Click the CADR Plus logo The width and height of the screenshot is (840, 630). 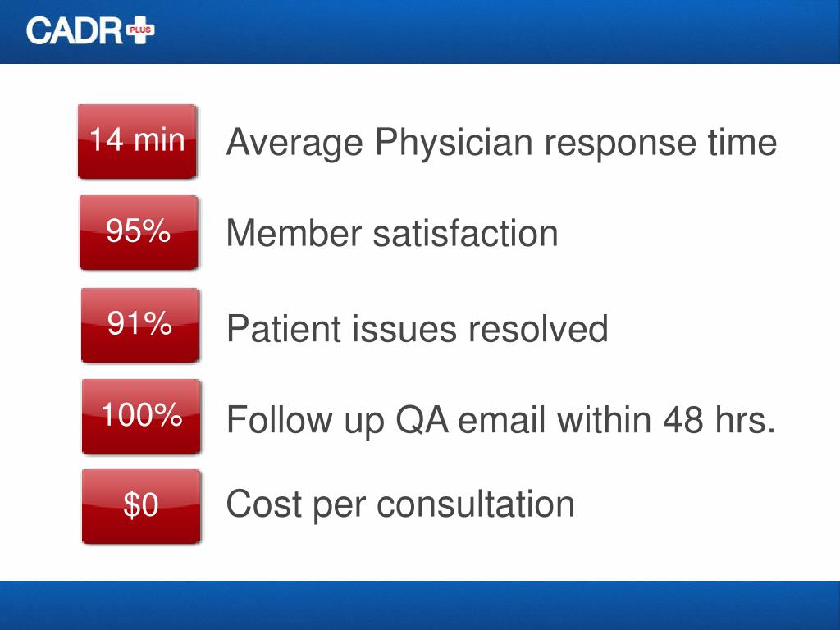click(90, 30)
